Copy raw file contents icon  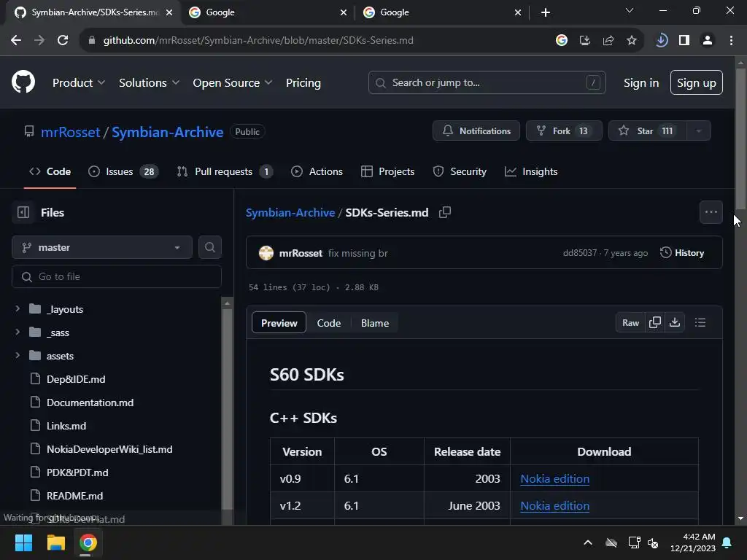655,322
